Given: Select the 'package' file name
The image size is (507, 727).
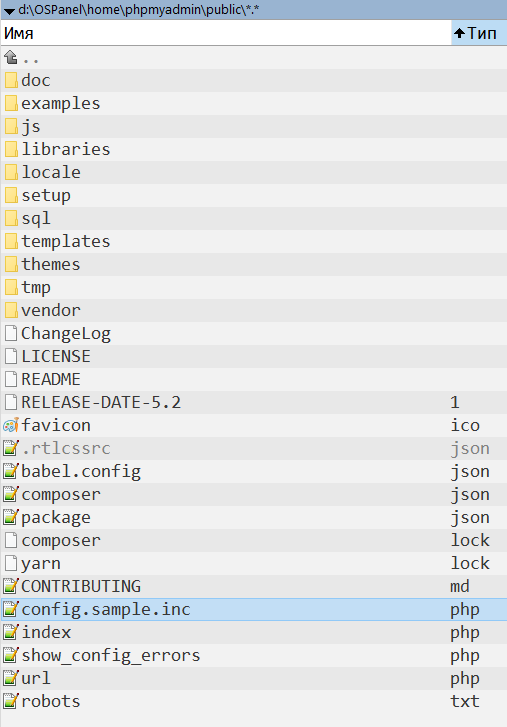Looking at the screenshot, I should click(x=56, y=518).
